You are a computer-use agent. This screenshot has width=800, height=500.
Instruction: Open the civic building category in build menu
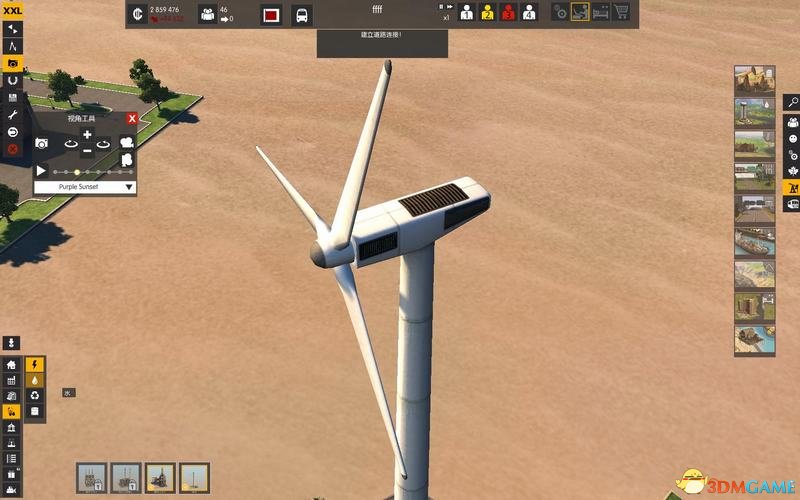click(x=11, y=428)
